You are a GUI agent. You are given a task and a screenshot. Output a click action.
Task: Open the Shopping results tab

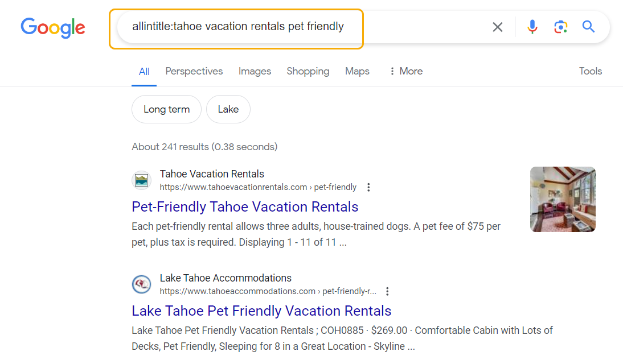pyautogui.click(x=308, y=71)
